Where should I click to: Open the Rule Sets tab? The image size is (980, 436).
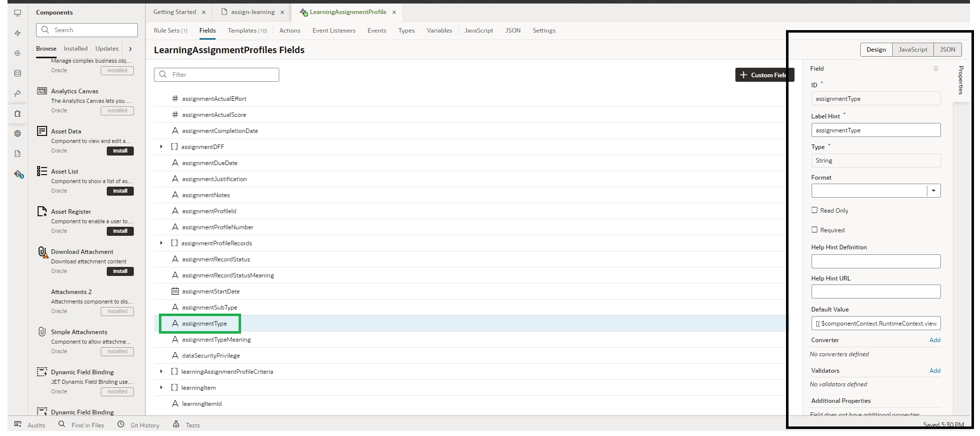(170, 31)
